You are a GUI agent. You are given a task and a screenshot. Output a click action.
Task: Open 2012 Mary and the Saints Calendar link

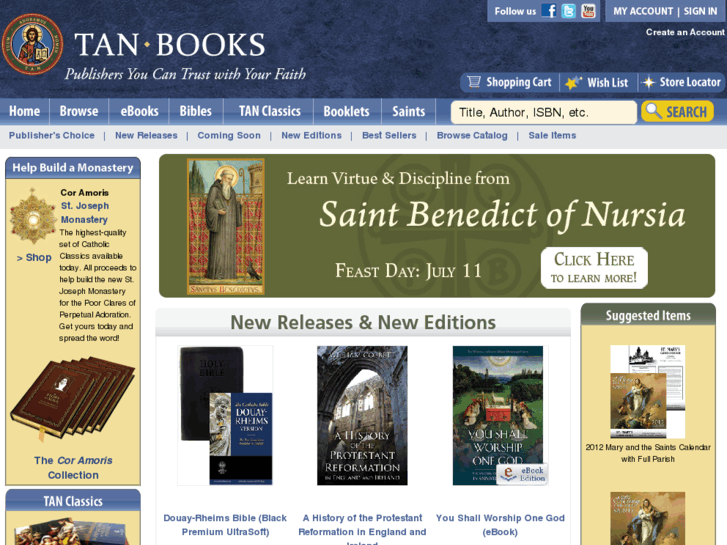coord(648,453)
